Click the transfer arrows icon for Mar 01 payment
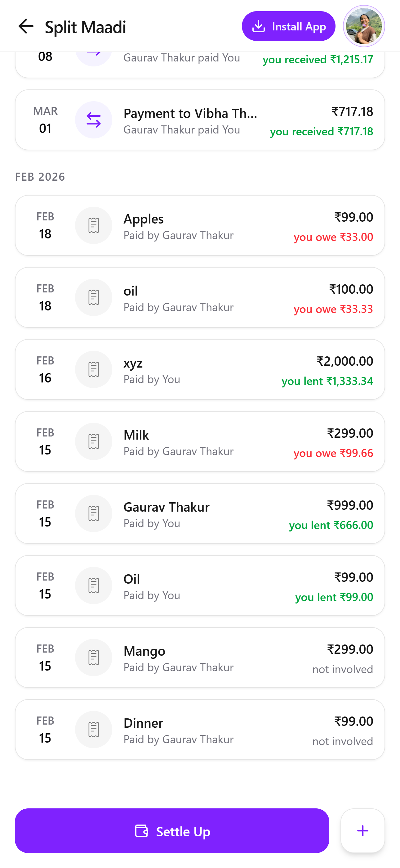 [x=93, y=120]
